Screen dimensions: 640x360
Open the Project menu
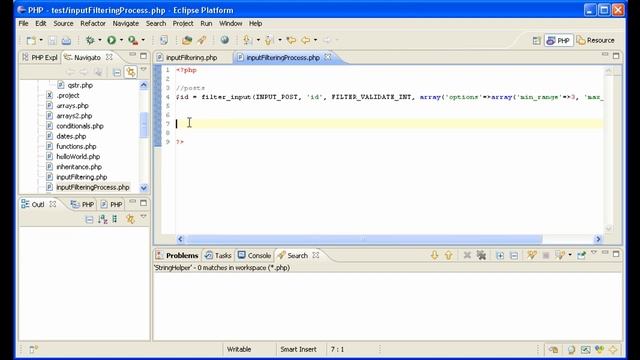pyautogui.click(x=183, y=24)
